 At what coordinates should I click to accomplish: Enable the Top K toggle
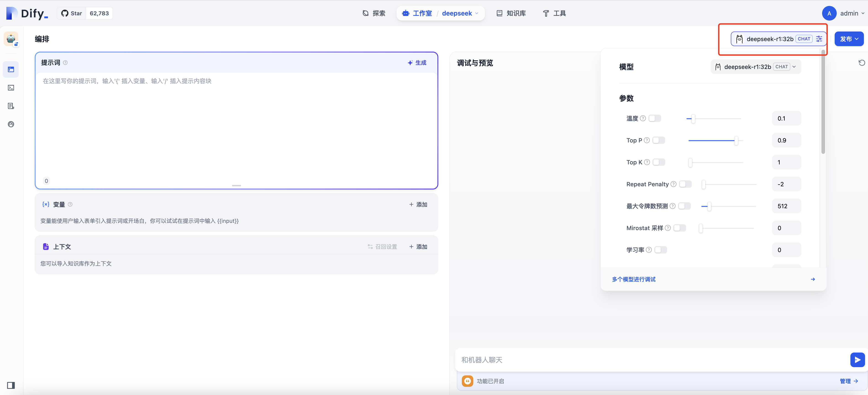pos(659,162)
